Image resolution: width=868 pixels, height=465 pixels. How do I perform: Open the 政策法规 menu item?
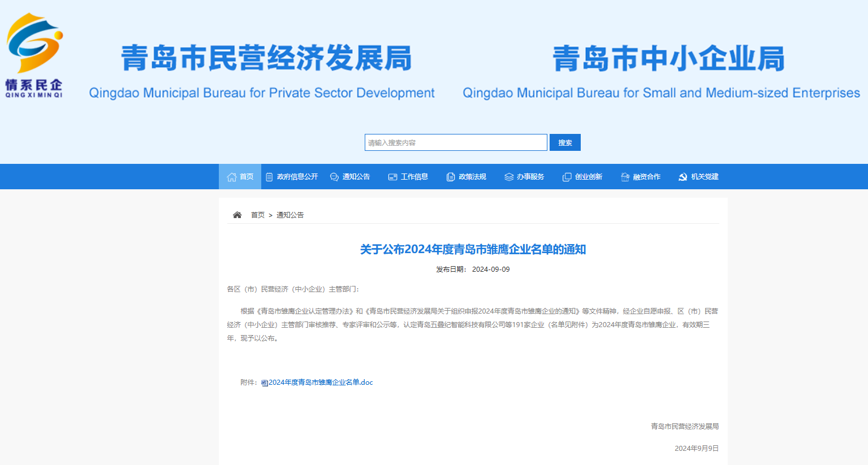point(467,177)
